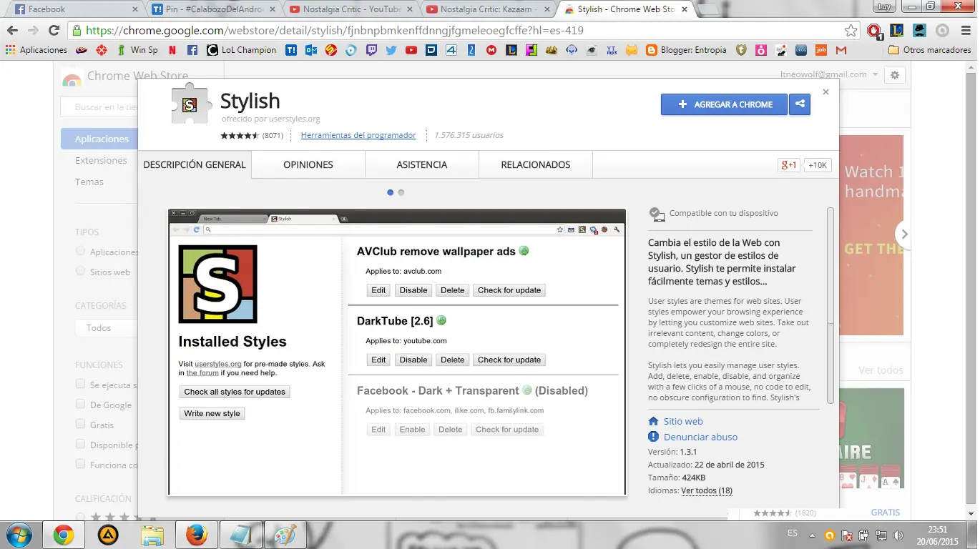Open Chrome from the taskbar
980x549 pixels.
[x=63, y=535]
